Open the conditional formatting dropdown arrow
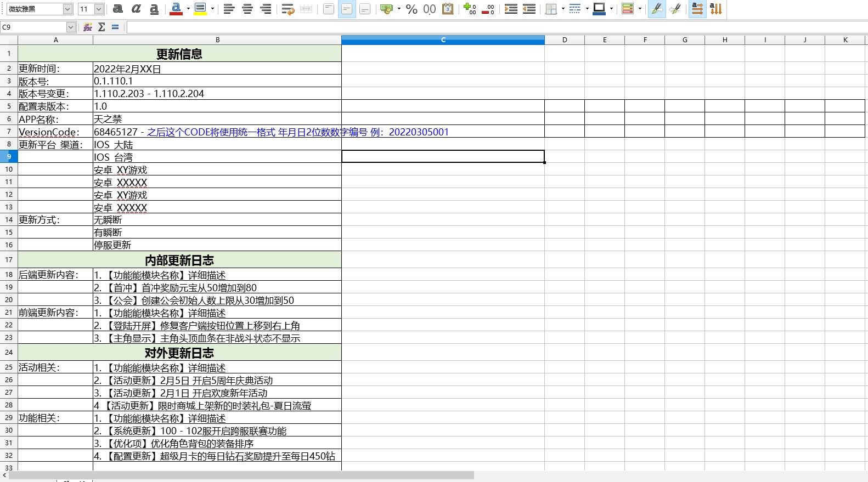868x482 pixels. tap(640, 9)
